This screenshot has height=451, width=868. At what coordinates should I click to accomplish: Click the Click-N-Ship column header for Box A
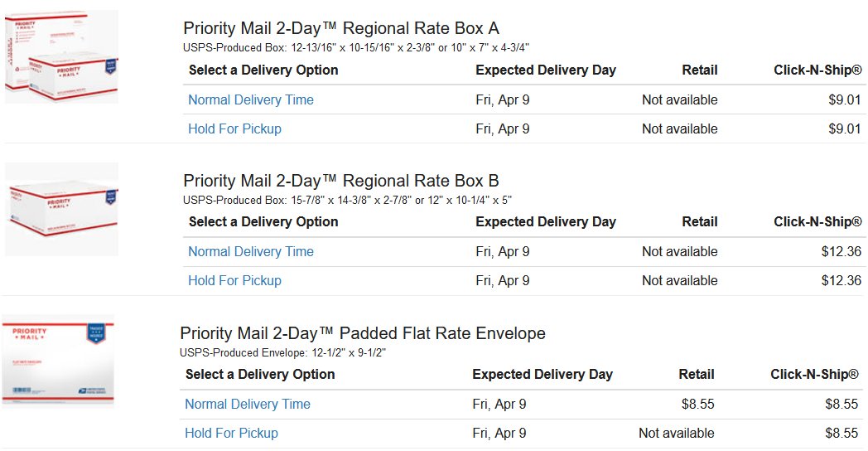pyautogui.click(x=817, y=70)
